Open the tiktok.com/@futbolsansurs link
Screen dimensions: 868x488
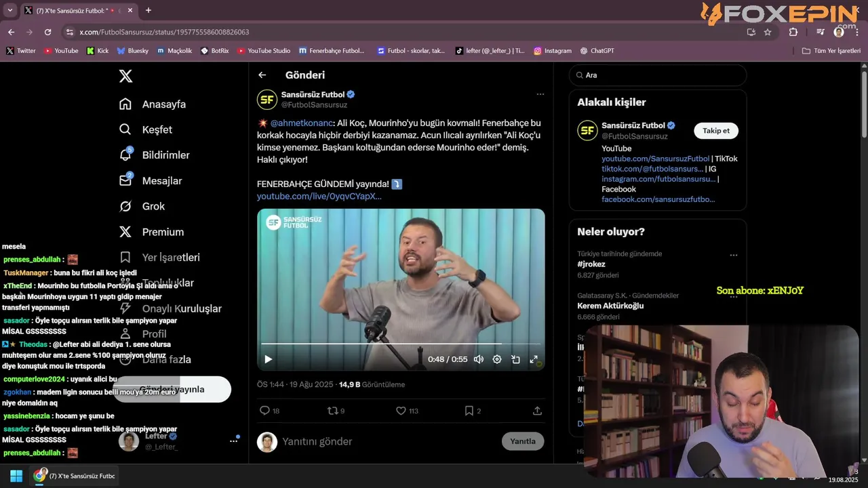point(652,169)
